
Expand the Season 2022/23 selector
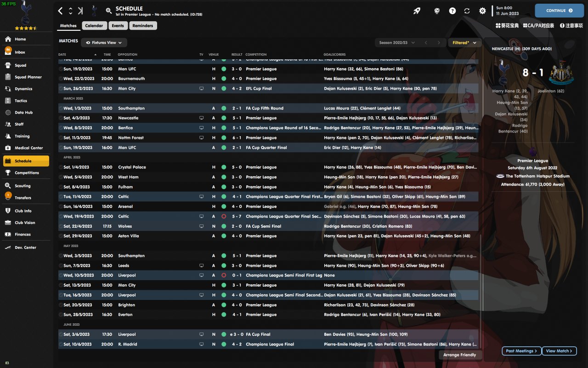tap(397, 43)
